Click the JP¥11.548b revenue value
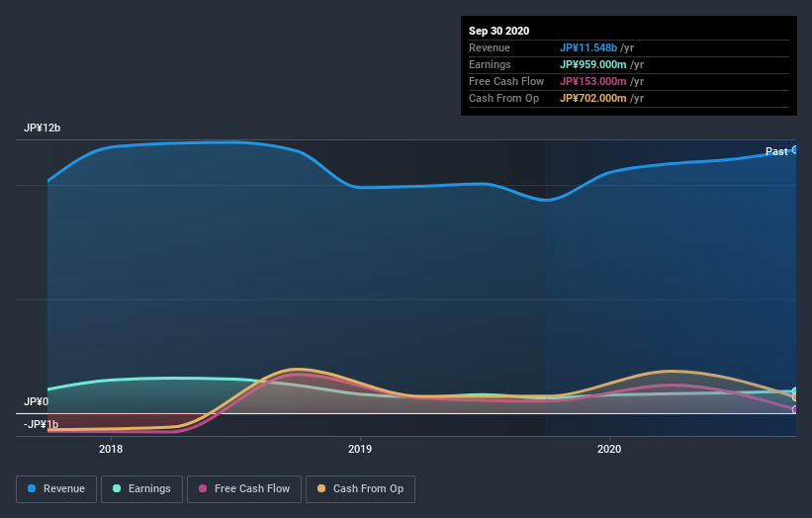Image resolution: width=812 pixels, height=518 pixels. [588, 47]
